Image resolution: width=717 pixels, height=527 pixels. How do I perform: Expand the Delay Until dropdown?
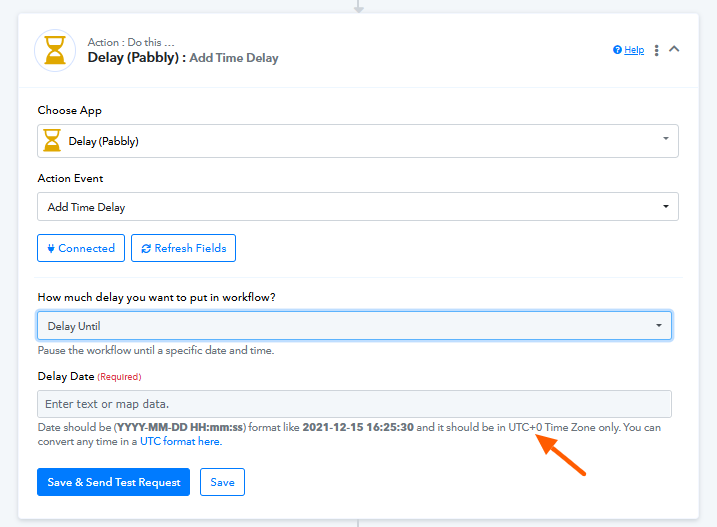354,326
